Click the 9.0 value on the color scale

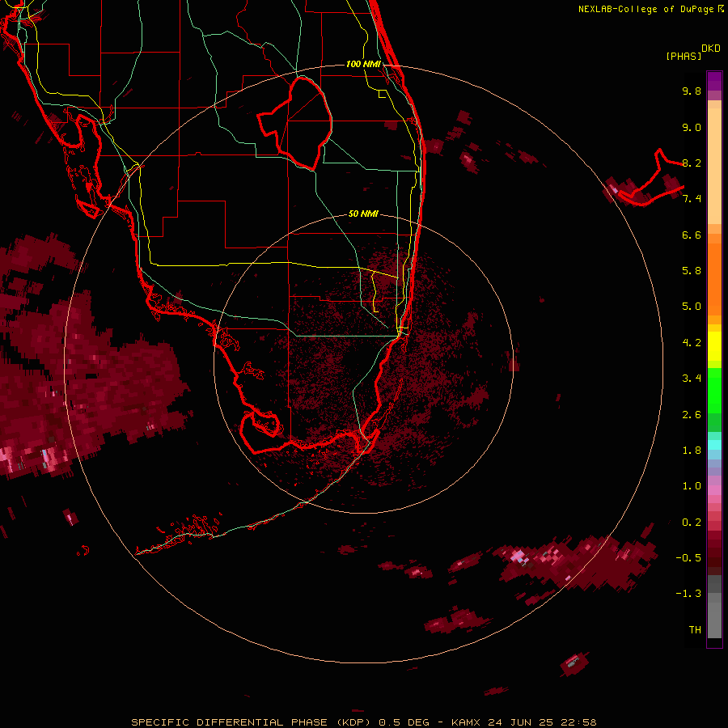point(692,127)
